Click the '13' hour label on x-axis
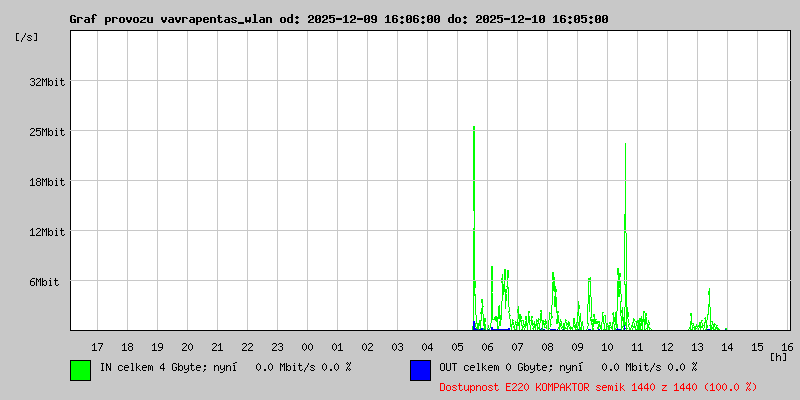This screenshot has width=800, height=400. (697, 347)
